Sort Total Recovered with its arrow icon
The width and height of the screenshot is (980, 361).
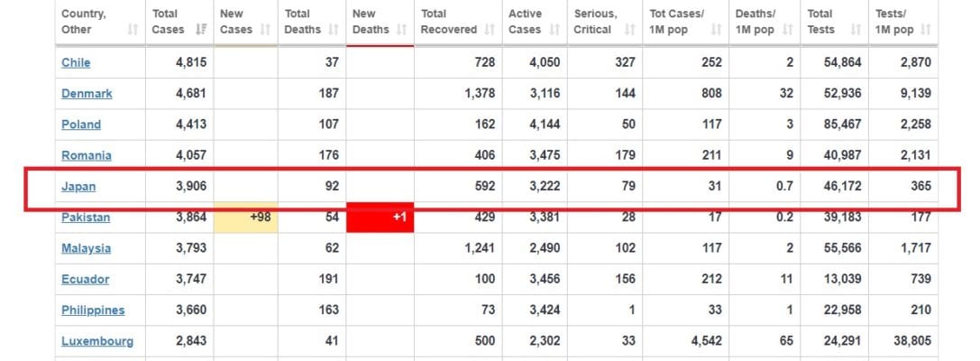490,30
